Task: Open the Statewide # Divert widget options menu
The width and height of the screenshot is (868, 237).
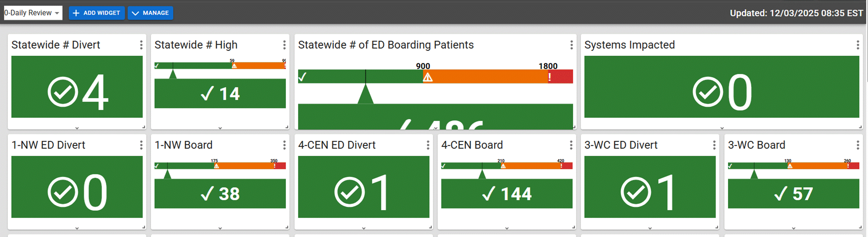Action: click(141, 45)
